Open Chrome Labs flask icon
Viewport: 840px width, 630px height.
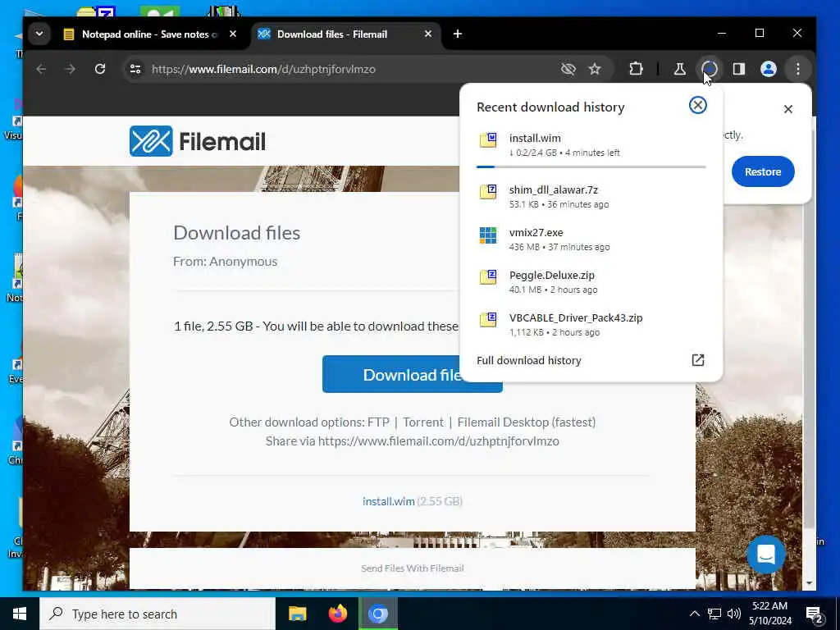(679, 69)
